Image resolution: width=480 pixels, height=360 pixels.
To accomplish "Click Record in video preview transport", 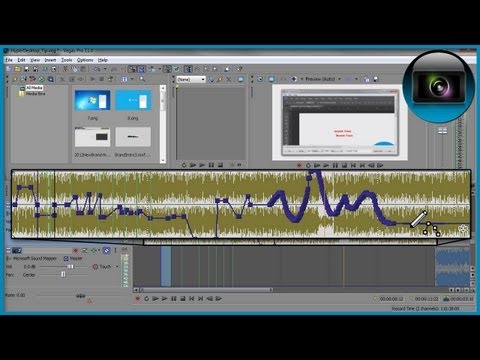I will click(299, 165).
